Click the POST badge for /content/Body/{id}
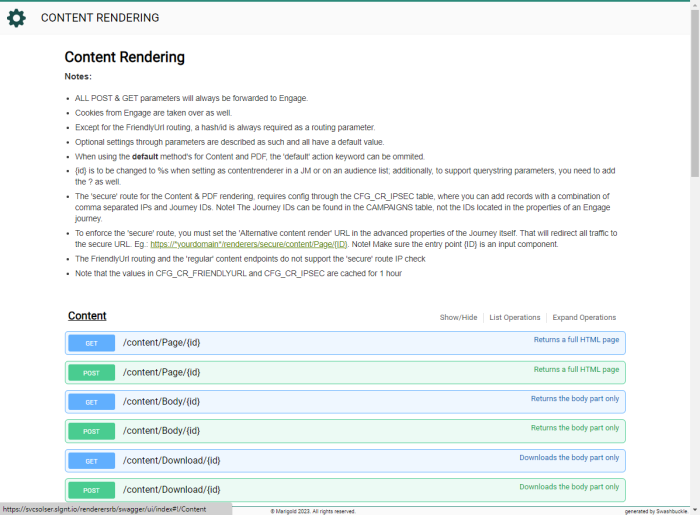Viewport: 700px width, 515px height. pyautogui.click(x=91, y=431)
